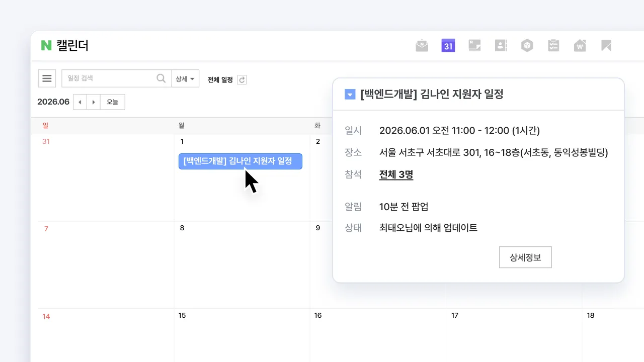The width and height of the screenshot is (644, 362).
Task: Refresh 전체 일정 with the reload icon
Action: click(242, 79)
